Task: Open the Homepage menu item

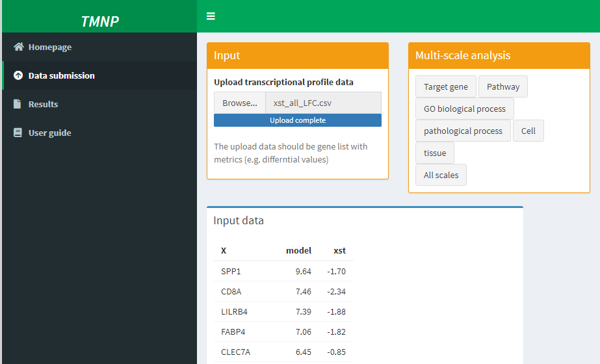Action: click(x=99, y=47)
